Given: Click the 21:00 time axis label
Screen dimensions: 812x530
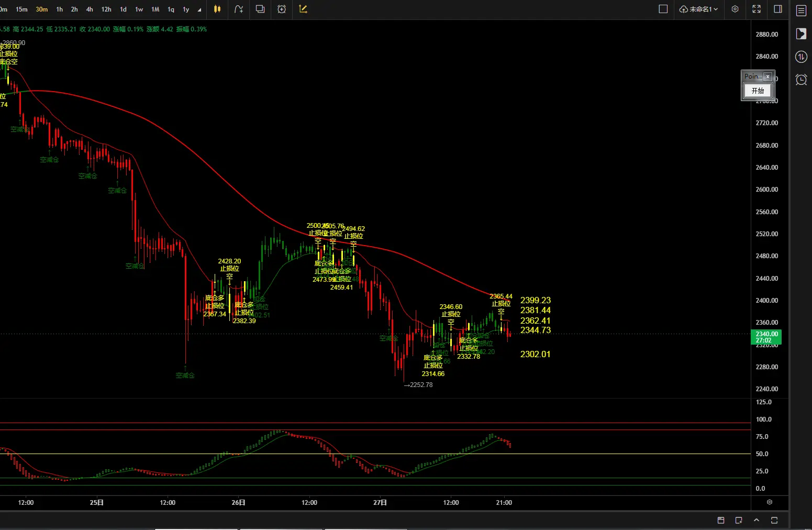Looking at the screenshot, I should click(x=504, y=502).
